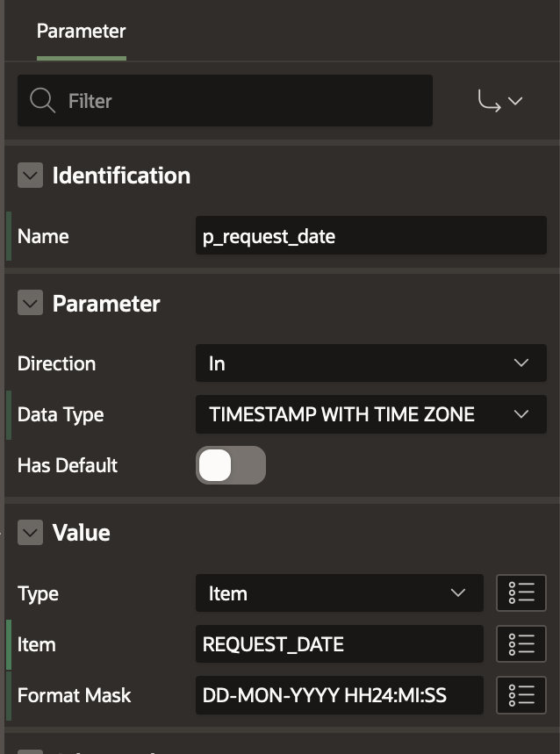Open the Value Type dropdown
560x754 pixels.
(339, 593)
